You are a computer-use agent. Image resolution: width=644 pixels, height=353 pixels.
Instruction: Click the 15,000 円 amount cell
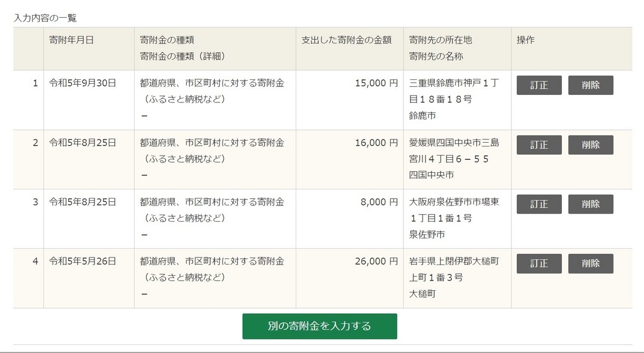[x=349, y=100]
